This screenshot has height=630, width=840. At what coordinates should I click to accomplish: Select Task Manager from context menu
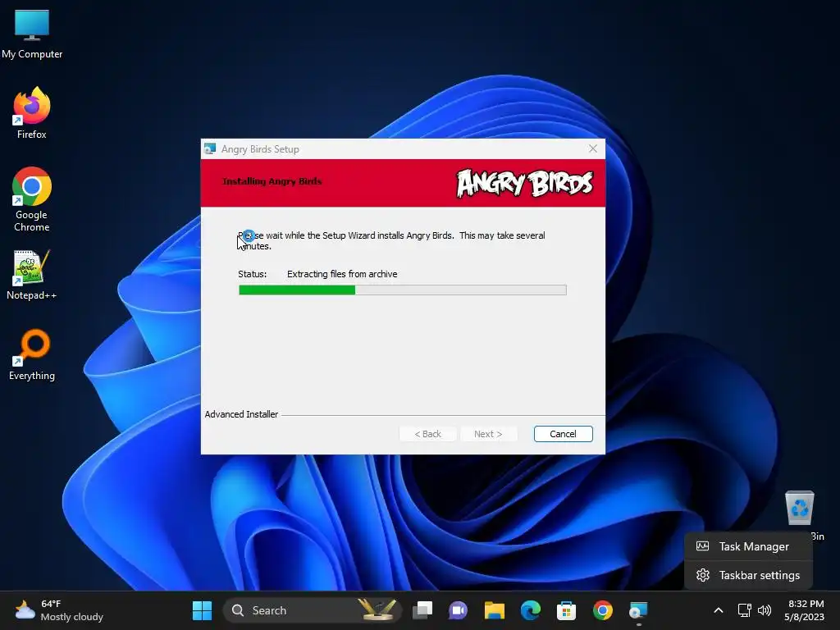click(748, 546)
